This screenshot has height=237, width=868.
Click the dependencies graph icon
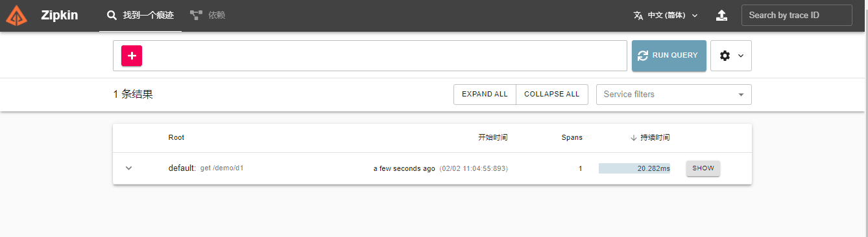tap(196, 15)
